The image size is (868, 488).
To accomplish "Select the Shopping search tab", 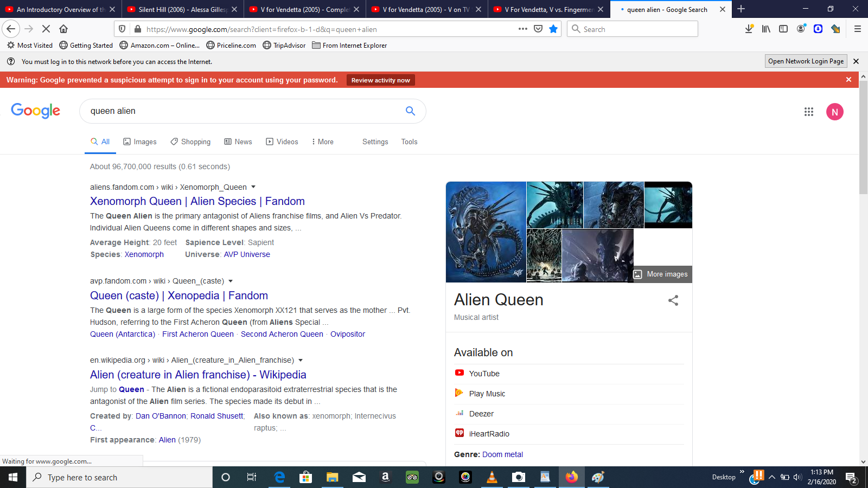I will pos(190,142).
